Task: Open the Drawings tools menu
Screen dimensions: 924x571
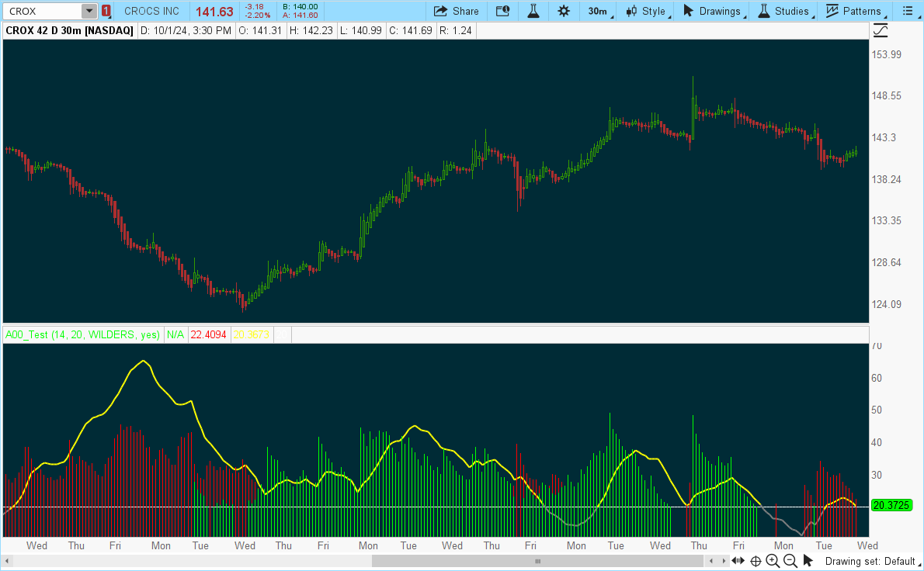Action: tap(714, 11)
